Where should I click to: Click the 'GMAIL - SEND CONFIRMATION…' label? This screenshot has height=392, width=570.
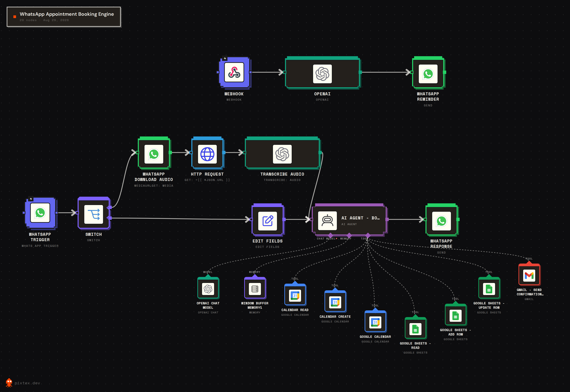pos(530,292)
